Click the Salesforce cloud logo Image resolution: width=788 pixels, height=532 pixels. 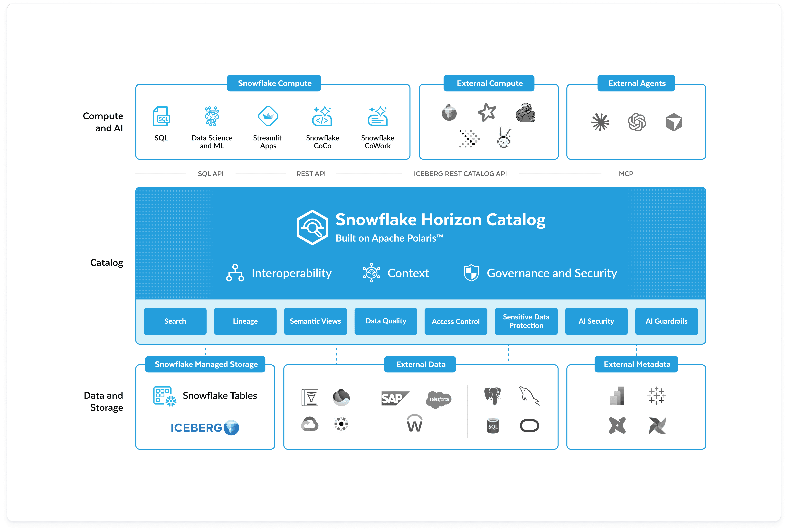[x=439, y=399]
